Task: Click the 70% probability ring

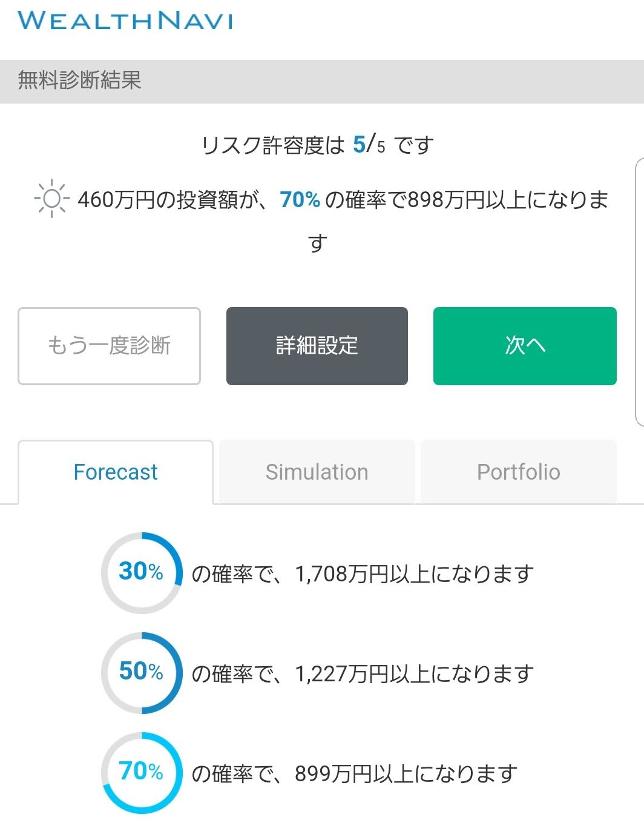Action: coord(142,772)
